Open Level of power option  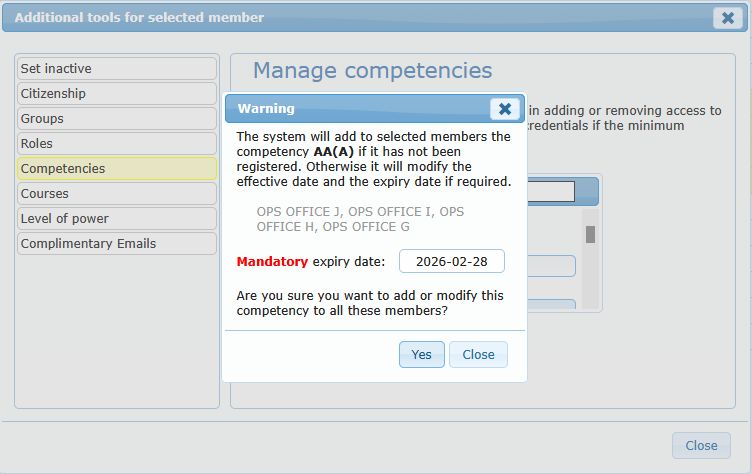tap(116, 218)
